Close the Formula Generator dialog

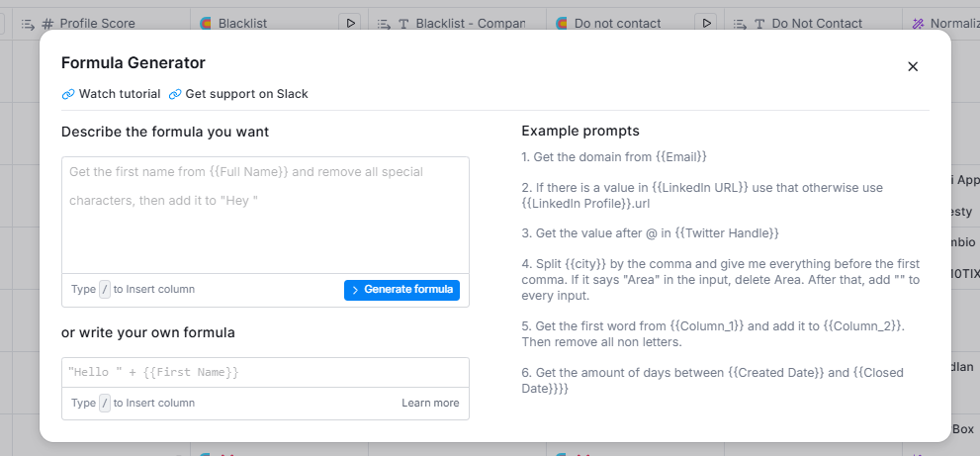coord(913,66)
